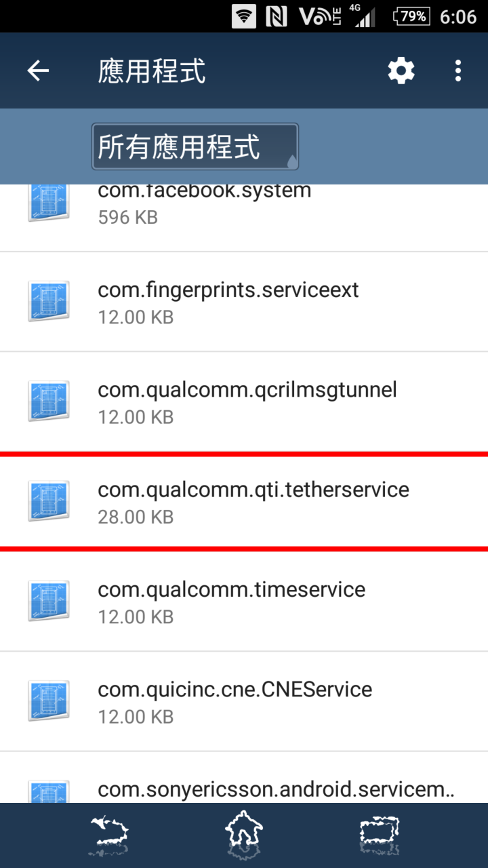This screenshot has width=488, height=868.
Task: Tap the custom home navigation icon
Action: click(x=244, y=835)
